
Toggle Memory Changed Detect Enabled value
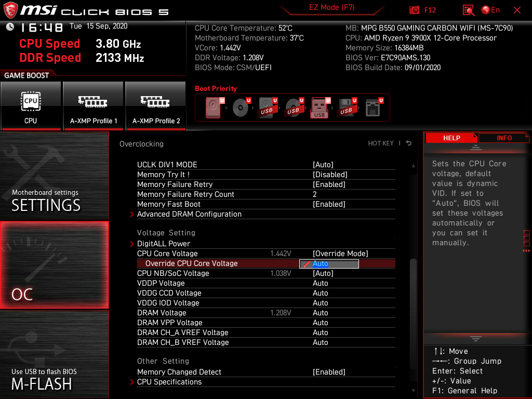click(329, 372)
